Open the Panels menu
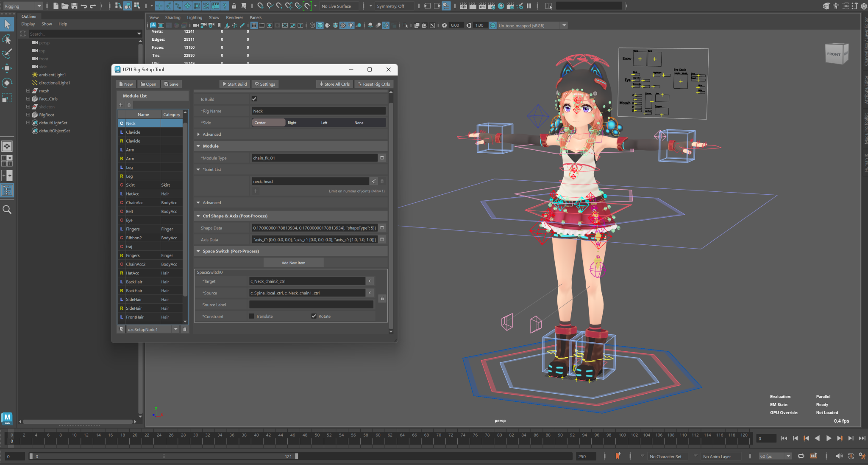 point(255,17)
